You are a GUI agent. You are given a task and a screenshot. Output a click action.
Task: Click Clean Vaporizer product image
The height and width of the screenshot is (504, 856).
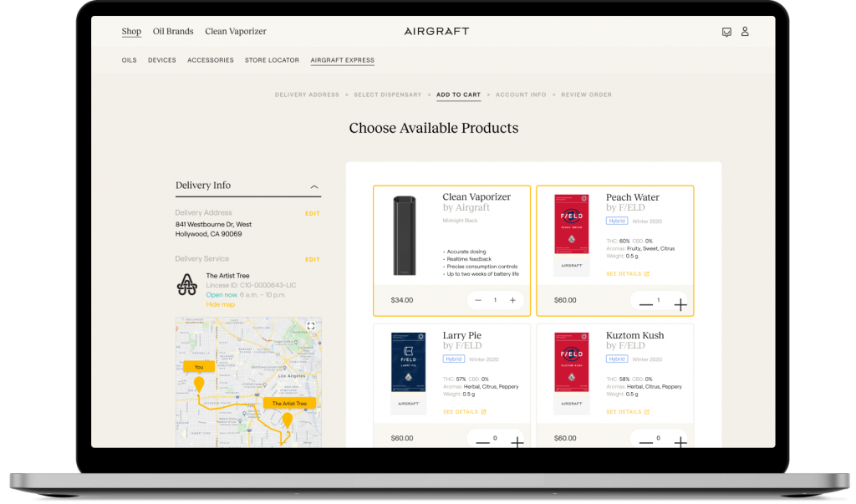click(x=405, y=236)
